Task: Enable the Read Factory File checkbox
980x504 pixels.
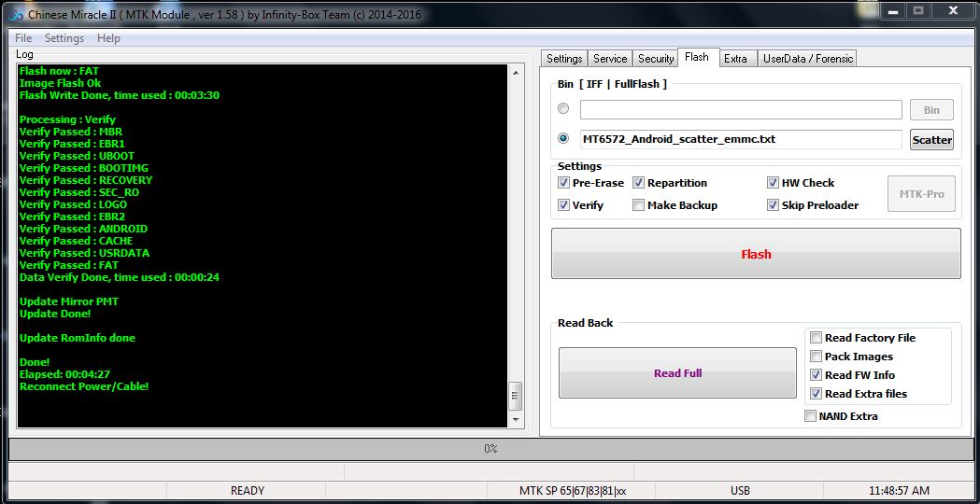Action: [x=816, y=338]
